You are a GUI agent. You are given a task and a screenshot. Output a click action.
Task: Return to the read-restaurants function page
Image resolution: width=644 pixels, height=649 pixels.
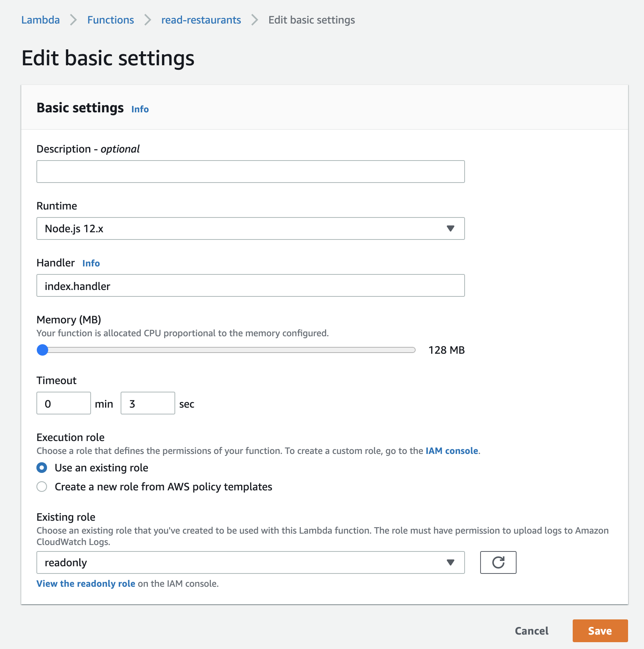click(x=201, y=20)
